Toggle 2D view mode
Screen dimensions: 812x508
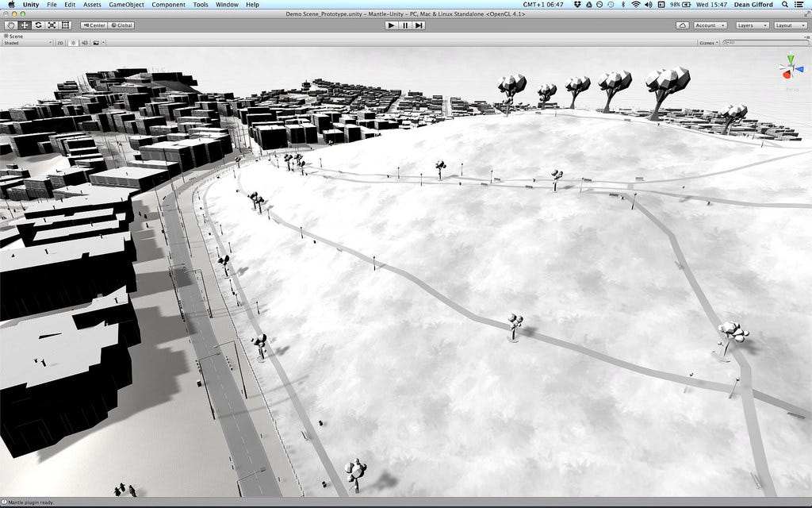click(59, 41)
